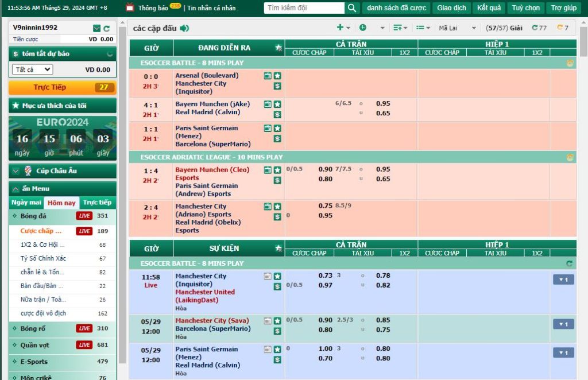Click the green refresh counter showing 77
588x380 pixels.
(539, 28)
